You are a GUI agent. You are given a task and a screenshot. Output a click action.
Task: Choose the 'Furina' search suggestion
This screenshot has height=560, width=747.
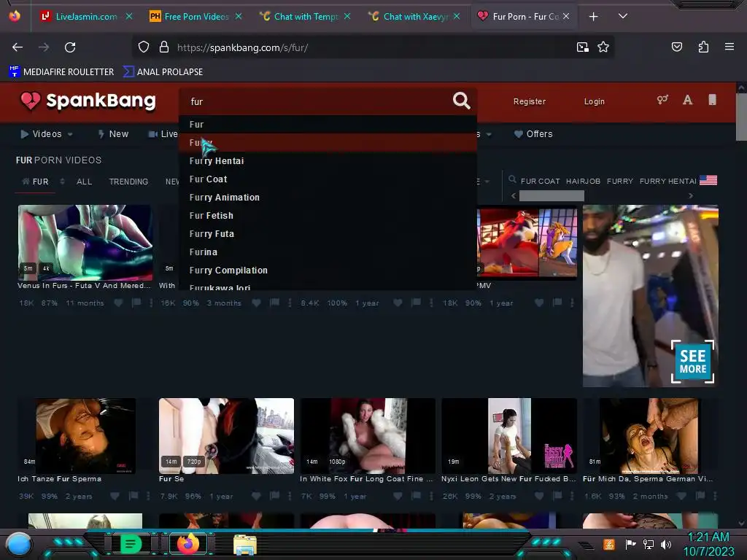pos(328,252)
